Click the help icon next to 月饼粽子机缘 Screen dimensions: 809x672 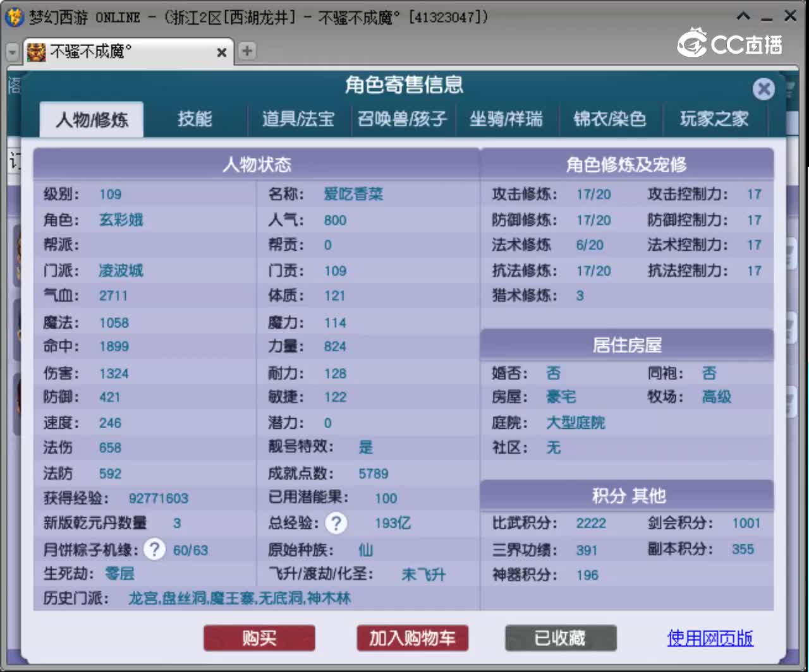(x=154, y=549)
